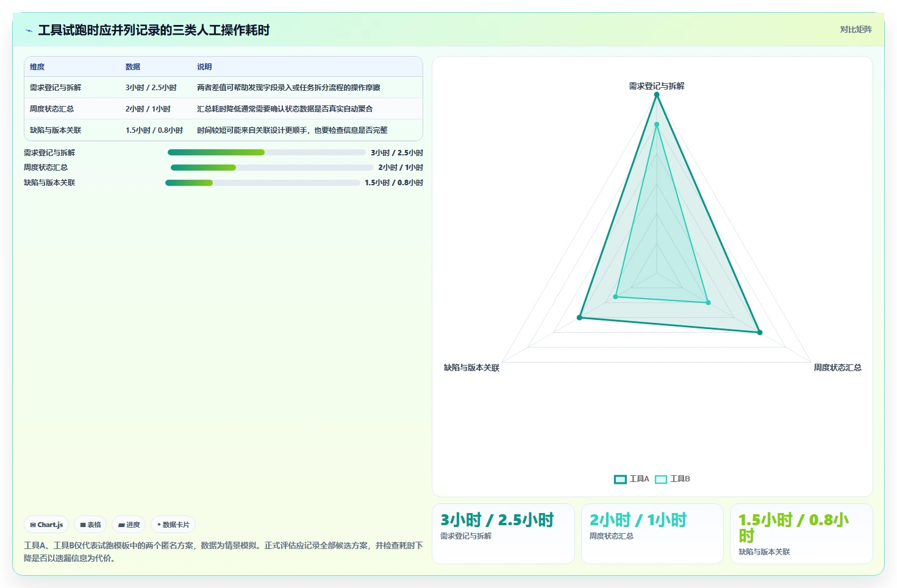Click the 需求登记与拆解 axis label on the radar chart

(x=657, y=86)
